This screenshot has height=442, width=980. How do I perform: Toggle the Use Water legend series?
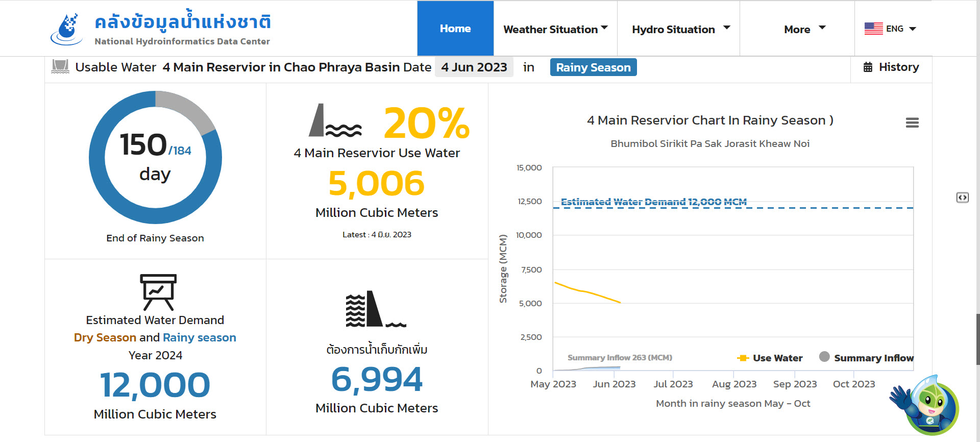coord(770,358)
